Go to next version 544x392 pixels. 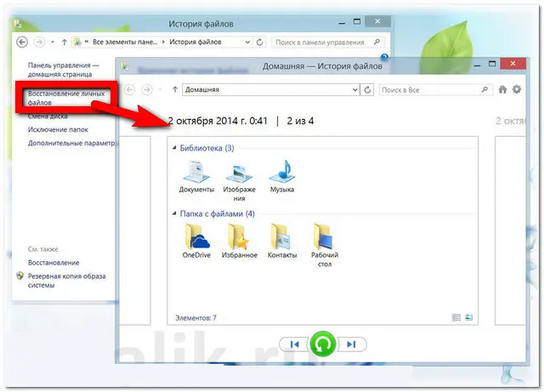pos(351,344)
